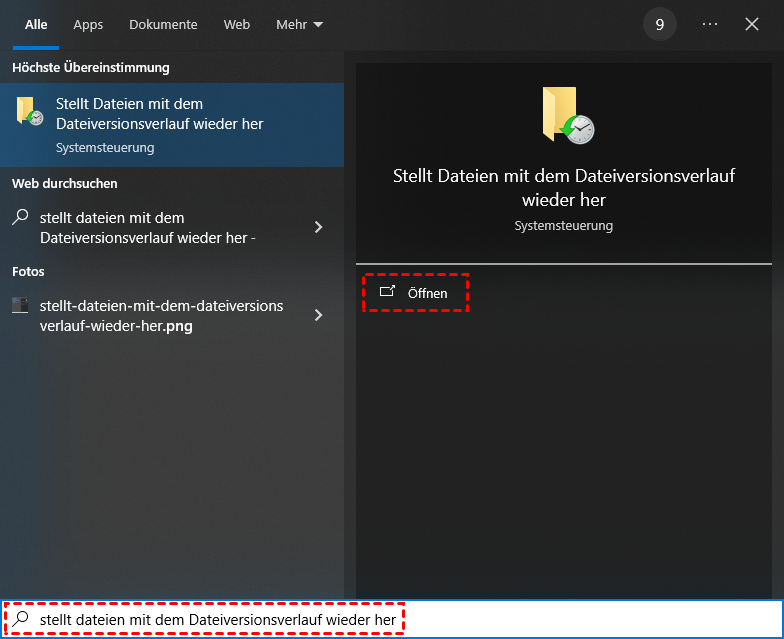Click the magnifier icon beside web suggestion
Image resolution: width=784 pixels, height=639 pixels.
20,217
